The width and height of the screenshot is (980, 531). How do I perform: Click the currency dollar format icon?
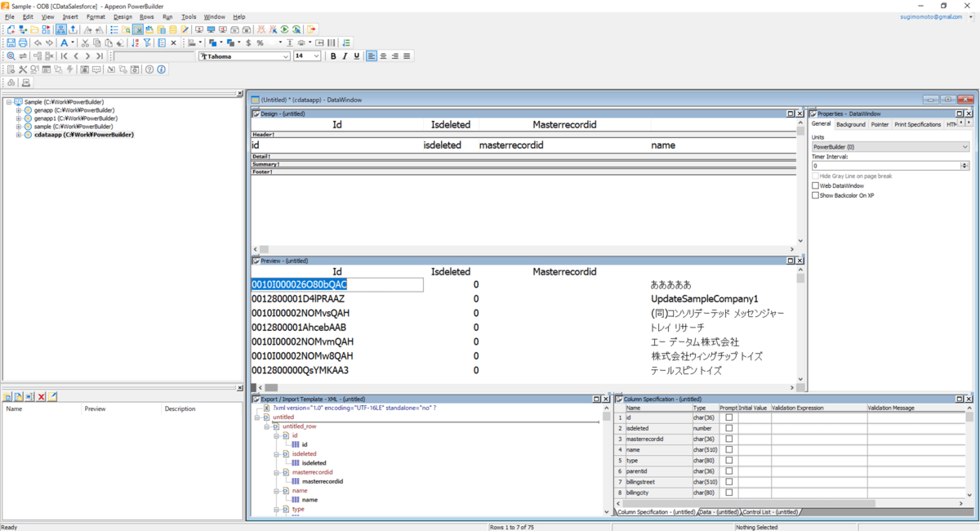point(248,42)
